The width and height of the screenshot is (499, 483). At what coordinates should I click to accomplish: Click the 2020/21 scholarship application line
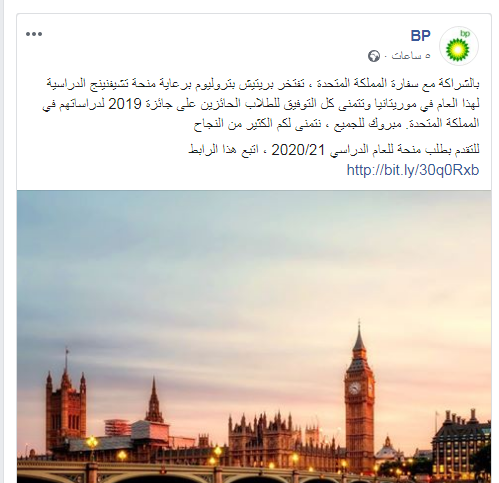point(334,150)
